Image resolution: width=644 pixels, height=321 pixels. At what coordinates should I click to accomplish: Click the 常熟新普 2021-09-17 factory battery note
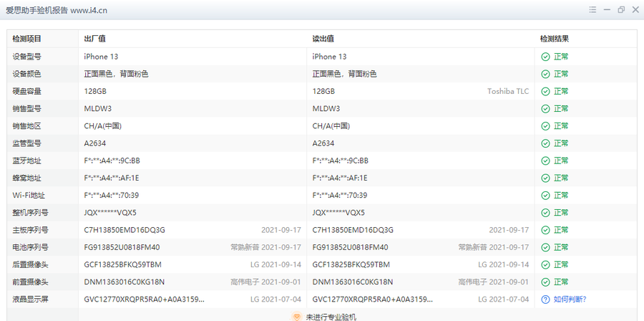click(265, 247)
